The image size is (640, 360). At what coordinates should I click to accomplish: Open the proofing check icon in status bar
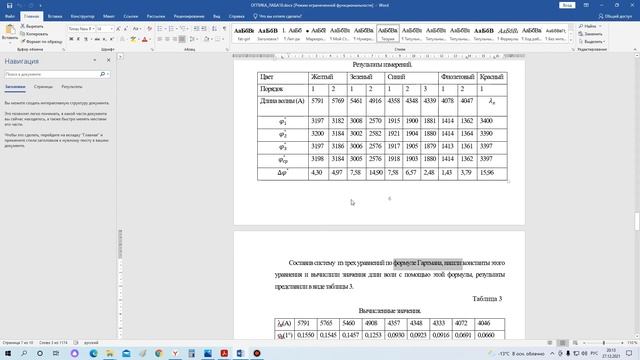click(x=76, y=343)
